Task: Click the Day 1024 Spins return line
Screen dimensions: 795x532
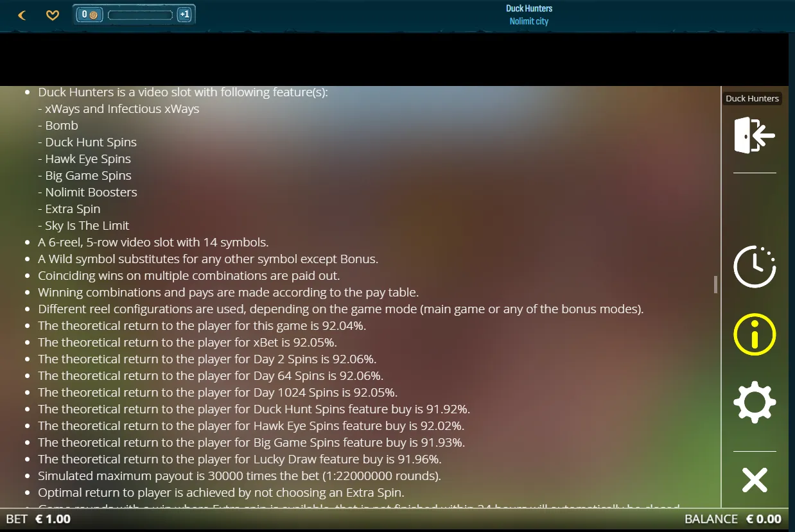Action: click(218, 393)
